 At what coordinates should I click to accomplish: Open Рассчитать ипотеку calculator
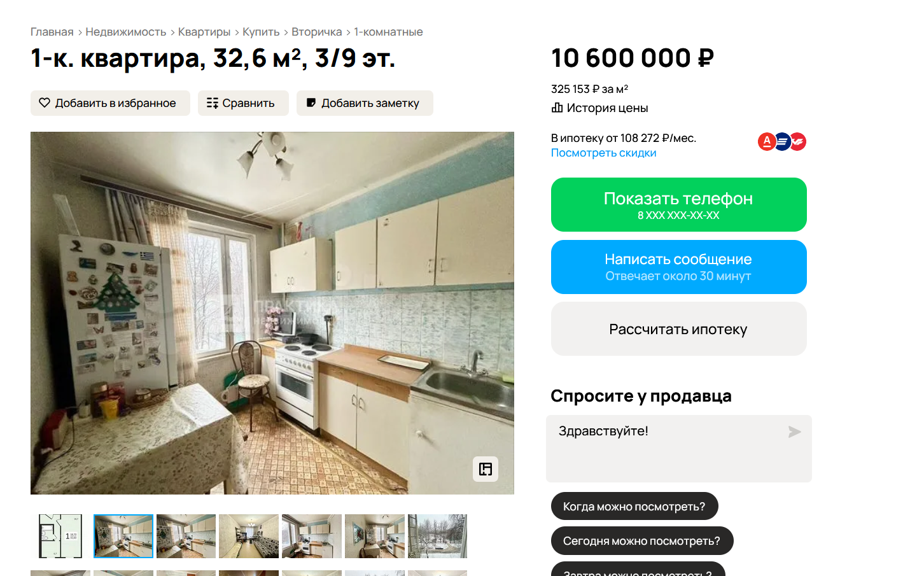coord(679,328)
